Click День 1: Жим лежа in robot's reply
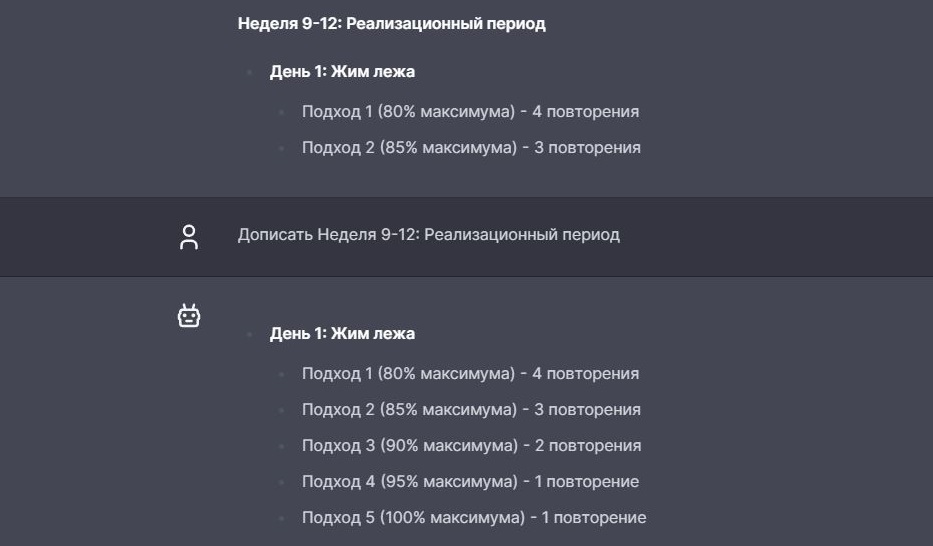Screen dimensions: 933x546 pyautogui.click(x=342, y=333)
